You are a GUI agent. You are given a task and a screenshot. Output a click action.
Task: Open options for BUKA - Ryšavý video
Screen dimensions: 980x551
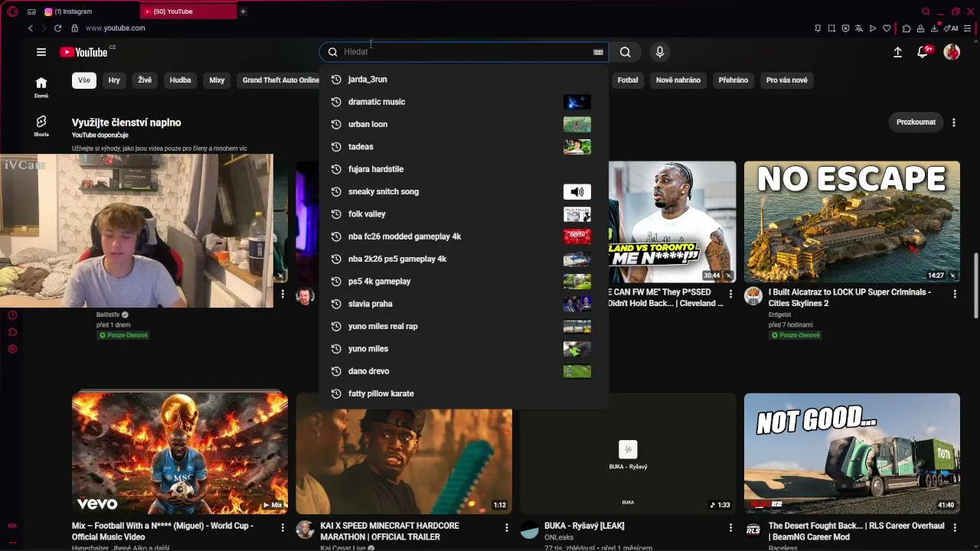pos(730,528)
